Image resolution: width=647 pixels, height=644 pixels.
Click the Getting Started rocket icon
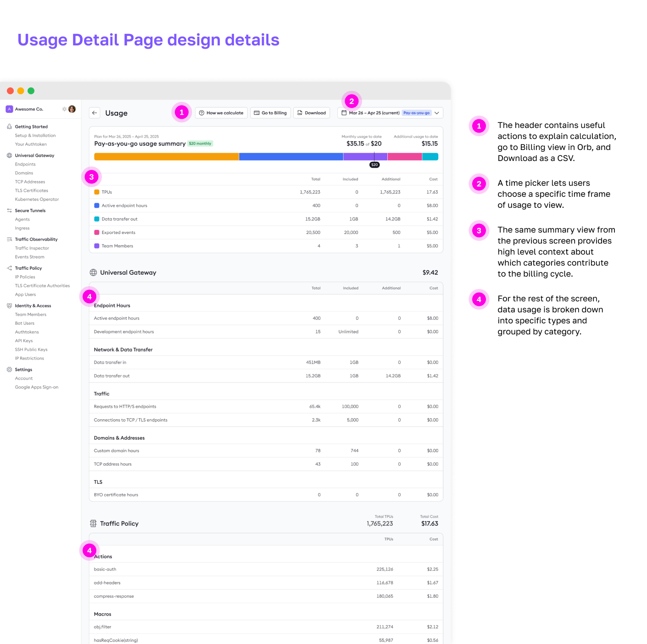click(9, 127)
